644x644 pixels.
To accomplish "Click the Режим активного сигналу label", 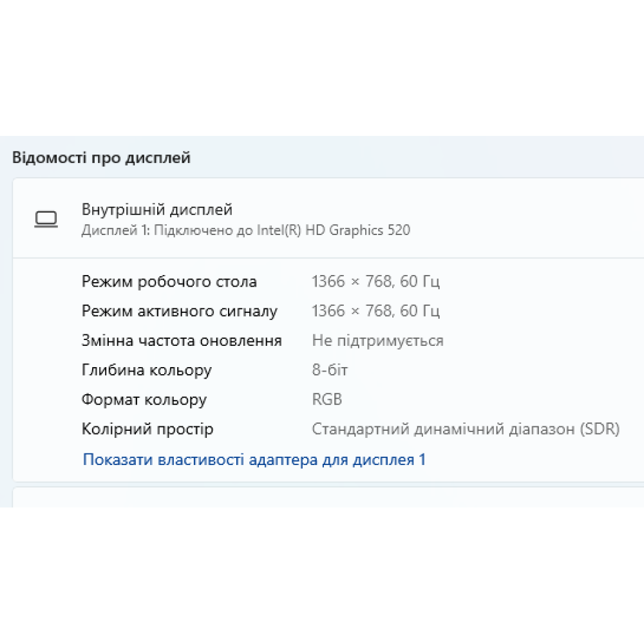I will click(x=180, y=311).
